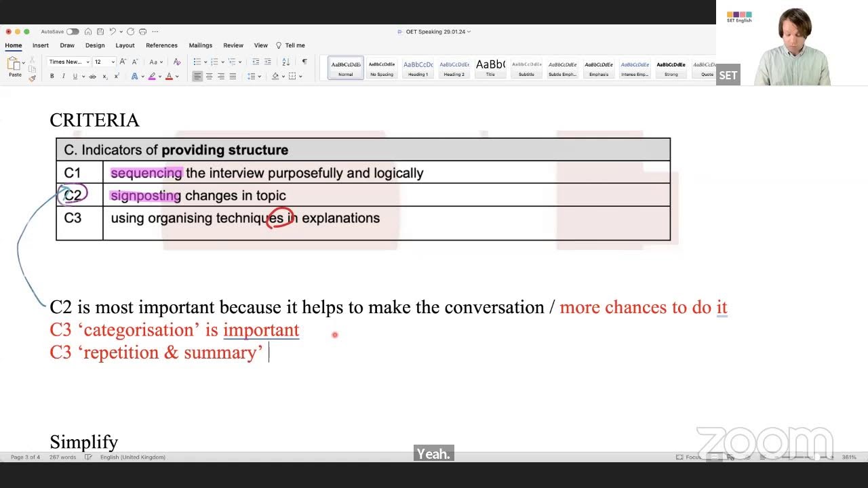Apply the Heading 2 style

point(454,68)
